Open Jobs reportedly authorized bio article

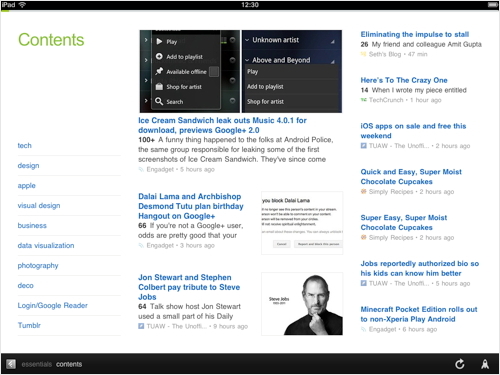[x=420, y=268]
